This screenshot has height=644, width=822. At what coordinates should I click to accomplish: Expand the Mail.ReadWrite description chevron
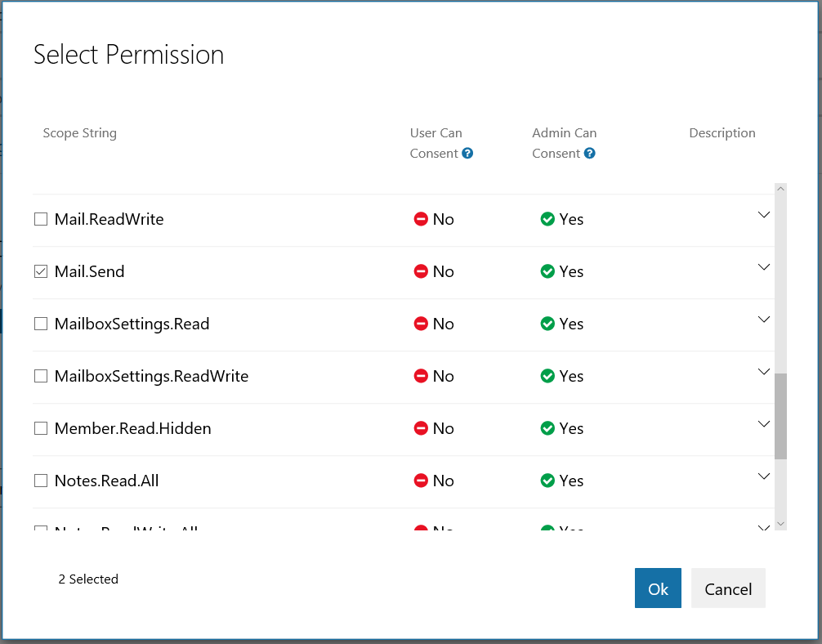click(764, 215)
